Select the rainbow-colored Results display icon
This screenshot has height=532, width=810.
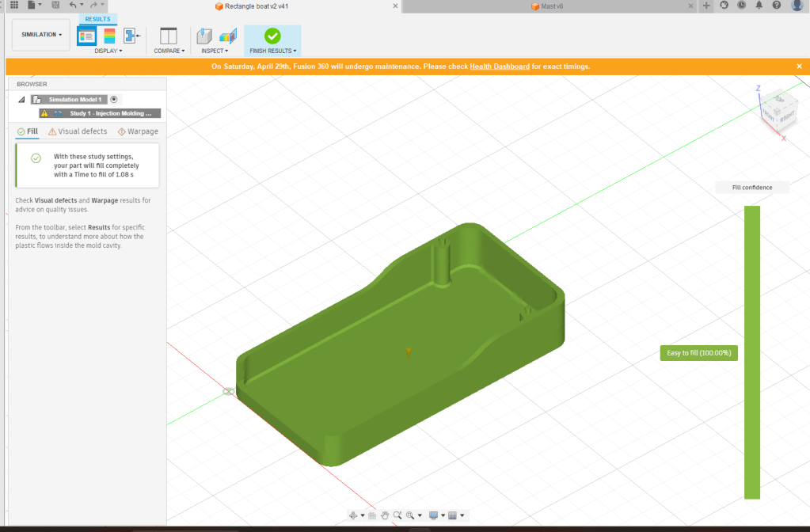click(x=109, y=36)
